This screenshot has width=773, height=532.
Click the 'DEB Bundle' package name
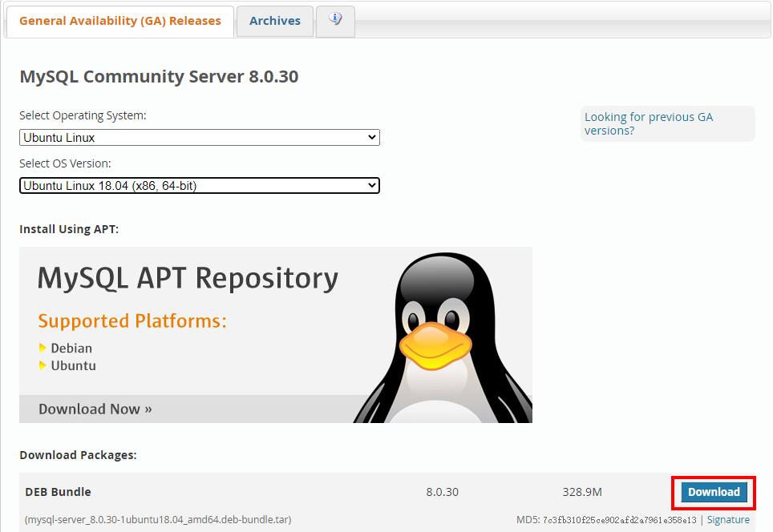(59, 492)
